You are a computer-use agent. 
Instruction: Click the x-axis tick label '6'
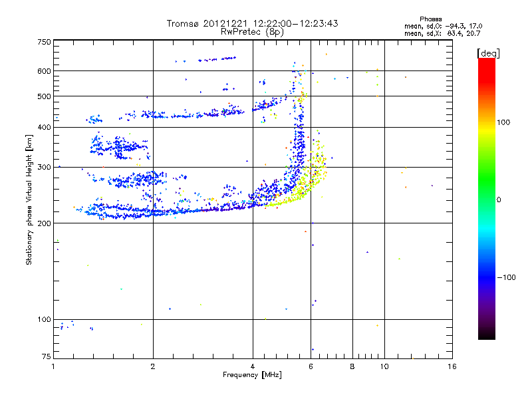311,366
